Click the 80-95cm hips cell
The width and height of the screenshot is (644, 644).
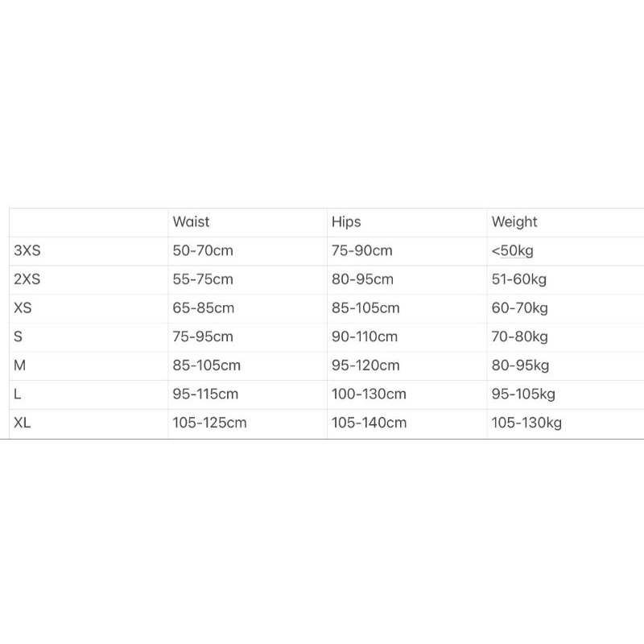tap(362, 279)
